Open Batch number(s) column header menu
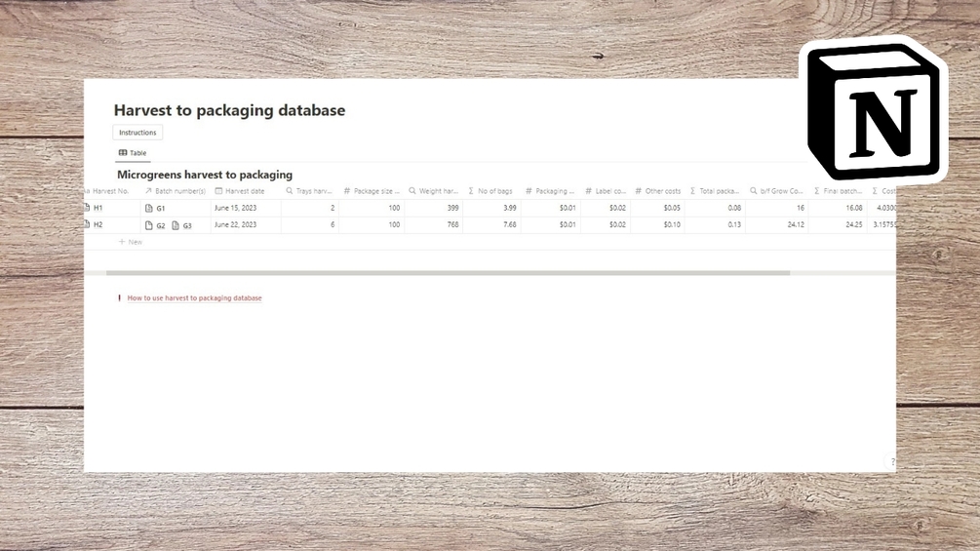980x551 pixels. pyautogui.click(x=176, y=191)
